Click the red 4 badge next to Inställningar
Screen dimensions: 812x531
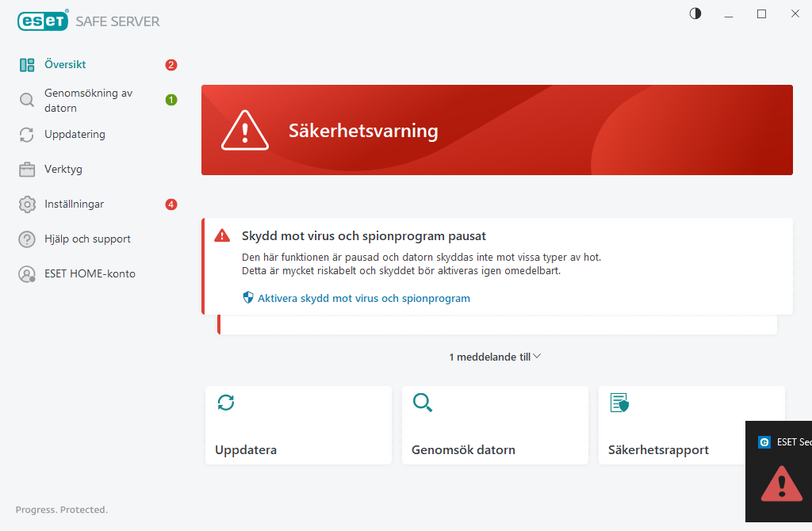tap(170, 204)
